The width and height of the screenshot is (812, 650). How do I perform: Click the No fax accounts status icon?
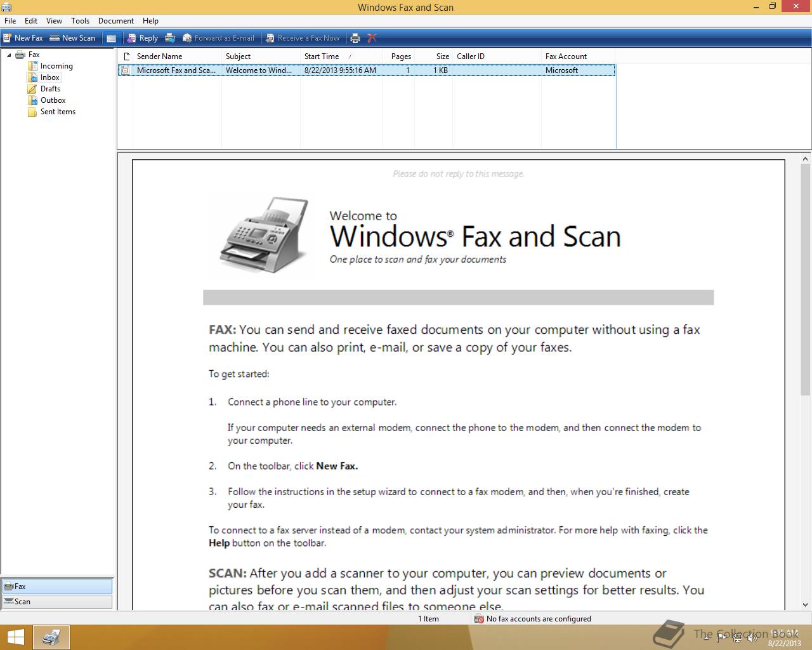479,619
